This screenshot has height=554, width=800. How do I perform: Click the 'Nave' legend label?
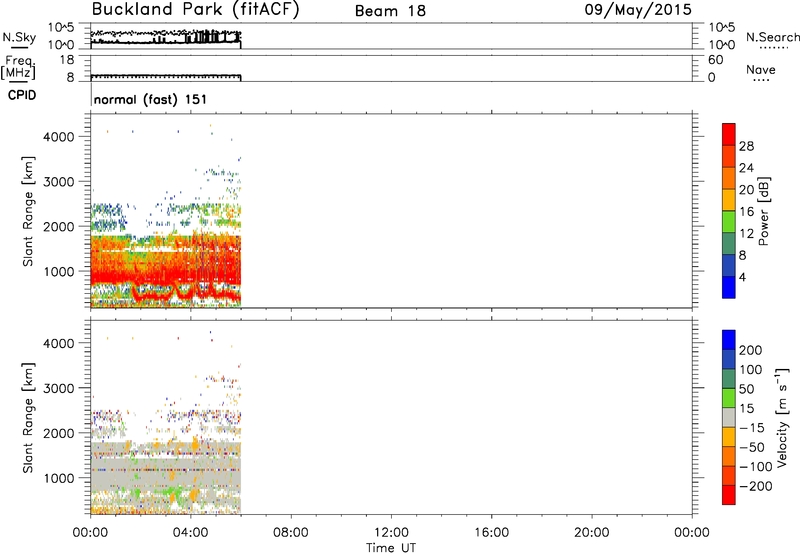[761, 69]
